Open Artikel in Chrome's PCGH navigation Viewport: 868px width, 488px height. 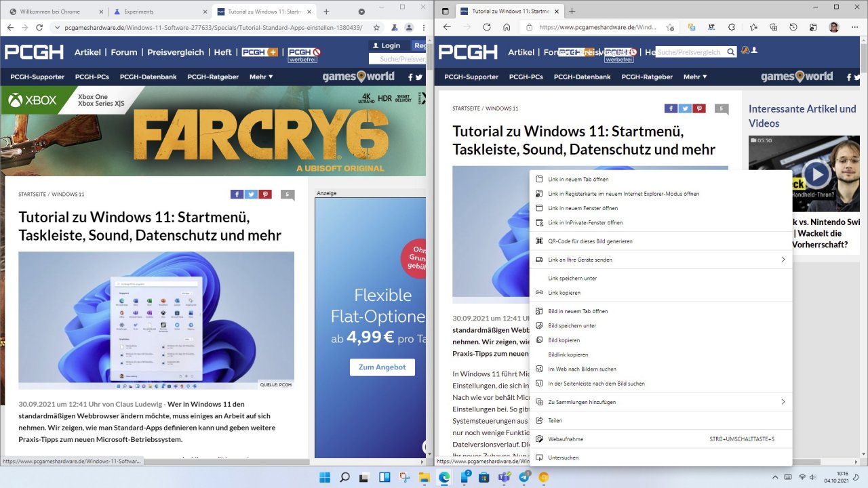tap(87, 52)
